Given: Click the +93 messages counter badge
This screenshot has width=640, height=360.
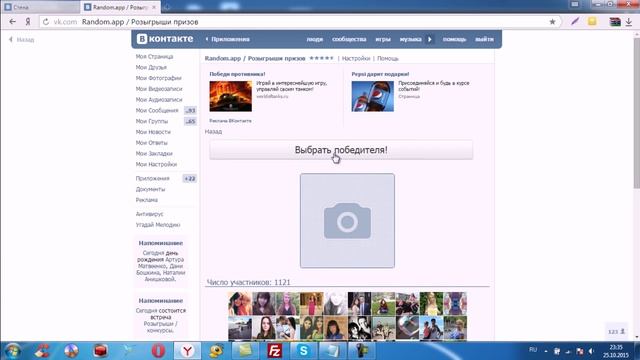Looking at the screenshot, I should pyautogui.click(x=190, y=110).
